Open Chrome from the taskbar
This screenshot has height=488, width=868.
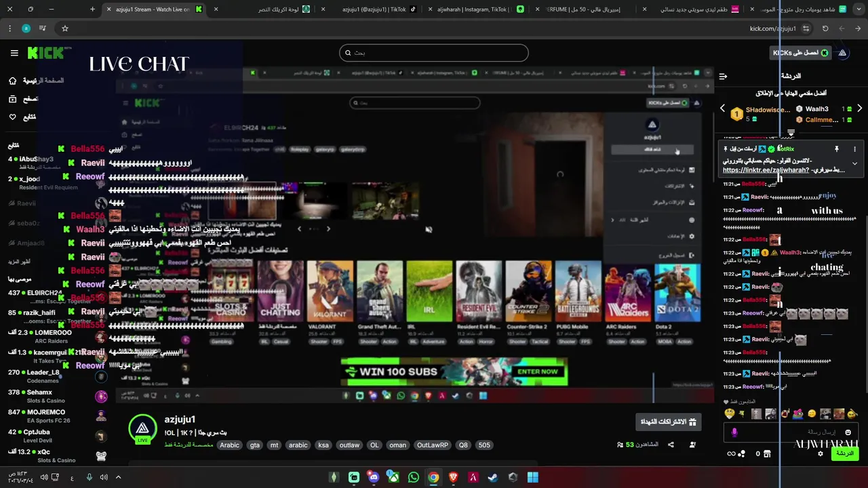tap(433, 477)
